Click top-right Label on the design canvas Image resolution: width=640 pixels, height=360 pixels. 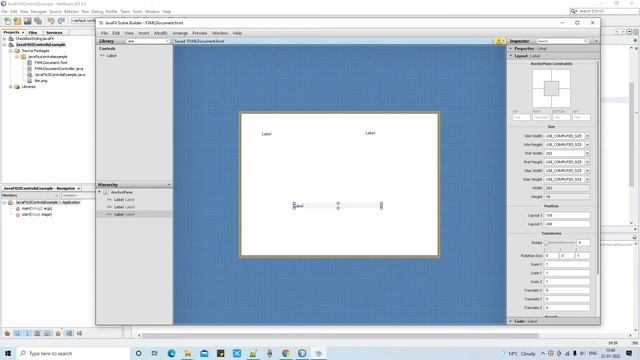coord(370,133)
